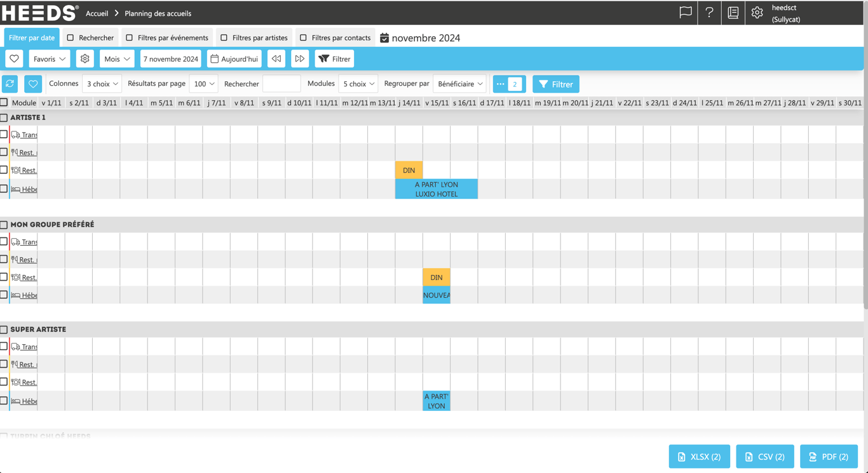
Task: Click the three-dots button showing 2
Action: (x=509, y=84)
